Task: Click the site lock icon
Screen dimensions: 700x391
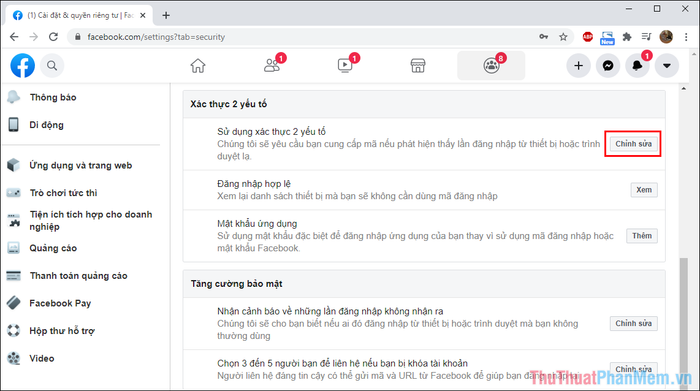Action: click(78, 37)
